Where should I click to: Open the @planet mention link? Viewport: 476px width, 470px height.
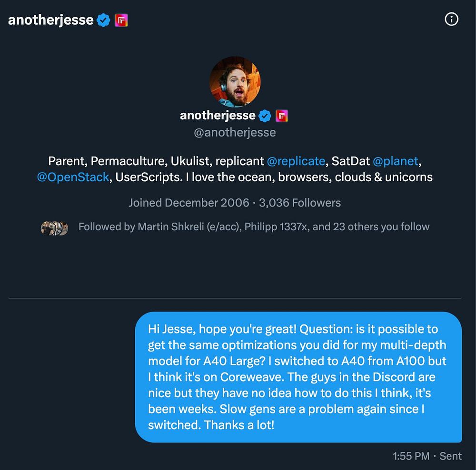pos(396,161)
